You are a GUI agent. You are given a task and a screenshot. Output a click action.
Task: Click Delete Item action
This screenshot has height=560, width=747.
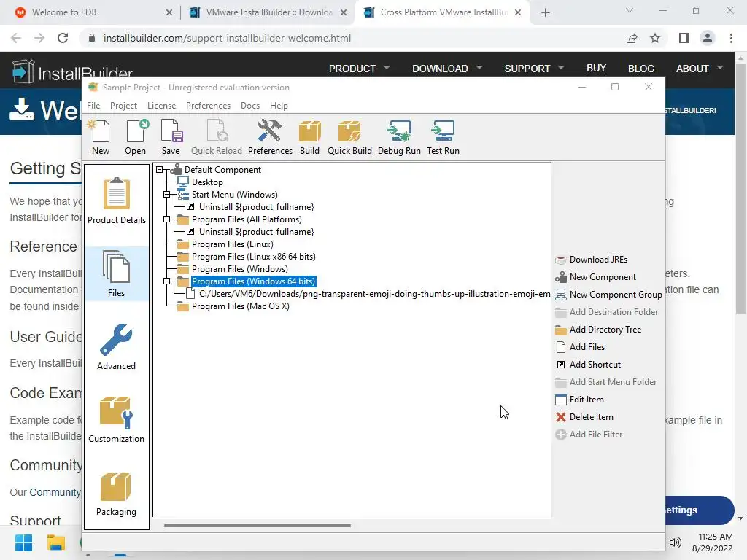(x=584, y=417)
